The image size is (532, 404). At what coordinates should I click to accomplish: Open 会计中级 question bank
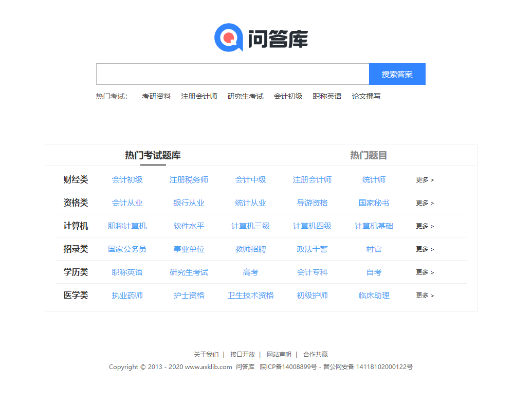click(x=251, y=180)
